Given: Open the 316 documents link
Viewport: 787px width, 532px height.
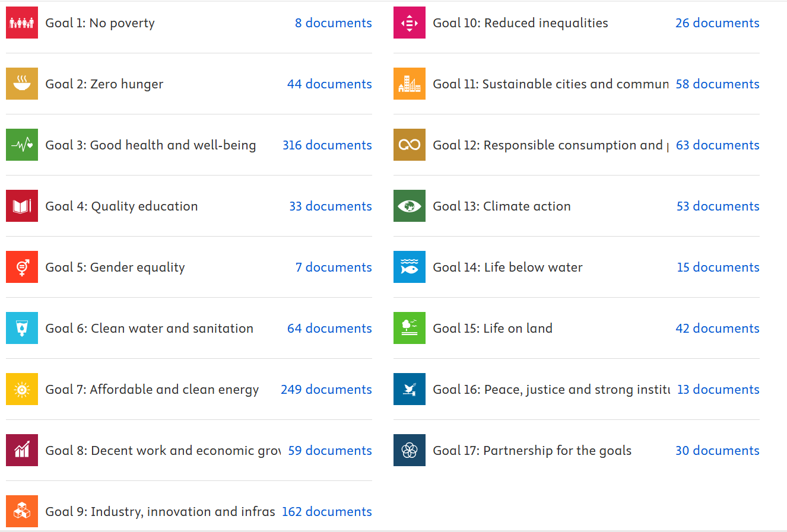Looking at the screenshot, I should pos(327,145).
